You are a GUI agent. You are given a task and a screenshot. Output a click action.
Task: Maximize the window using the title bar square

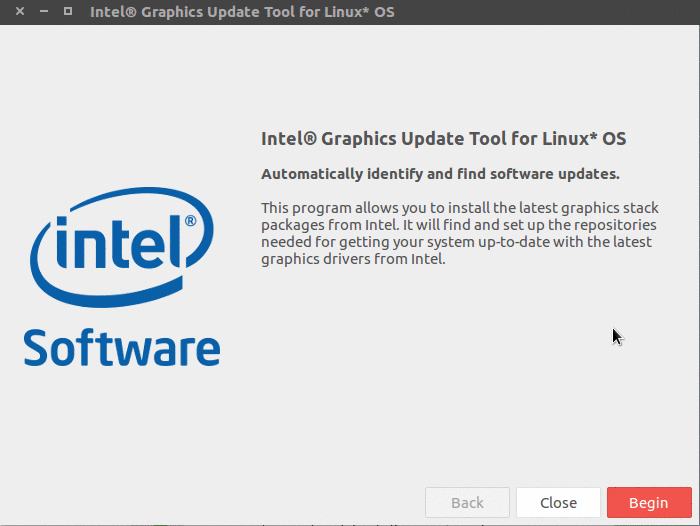point(68,11)
